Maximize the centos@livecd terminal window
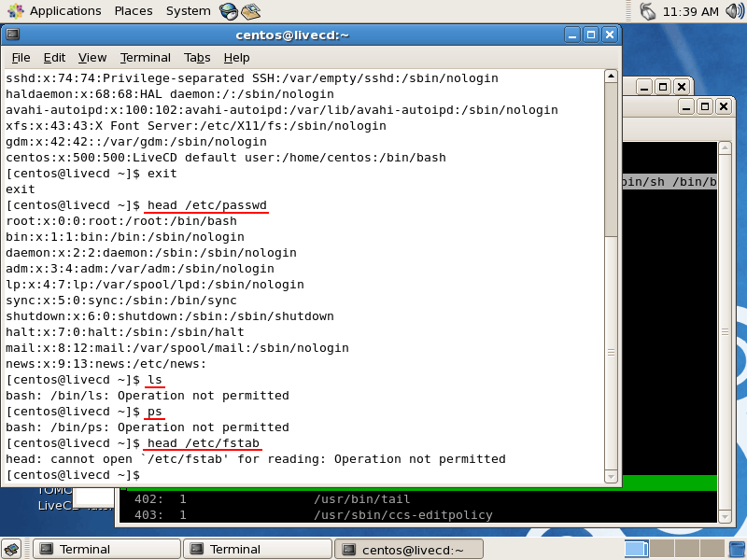 click(591, 35)
